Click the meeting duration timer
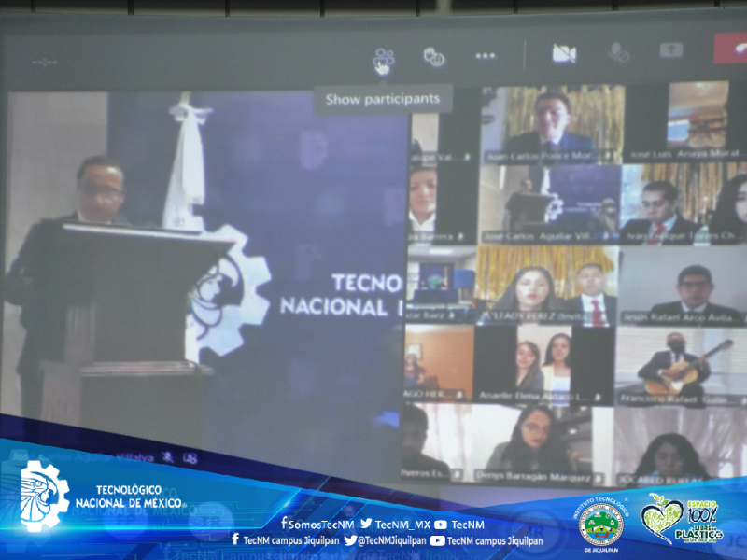Image resolution: width=747 pixels, height=560 pixels. pyautogui.click(x=44, y=63)
